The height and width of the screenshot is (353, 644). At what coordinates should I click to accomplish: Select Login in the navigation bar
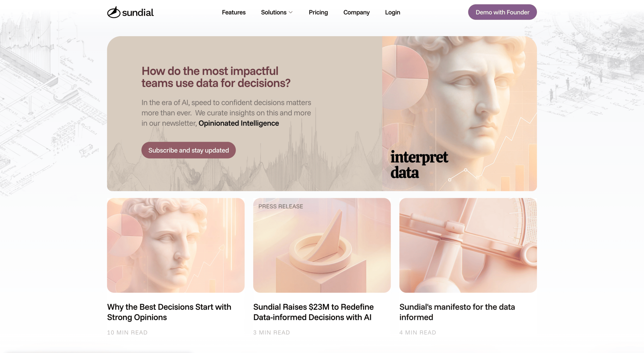click(392, 12)
